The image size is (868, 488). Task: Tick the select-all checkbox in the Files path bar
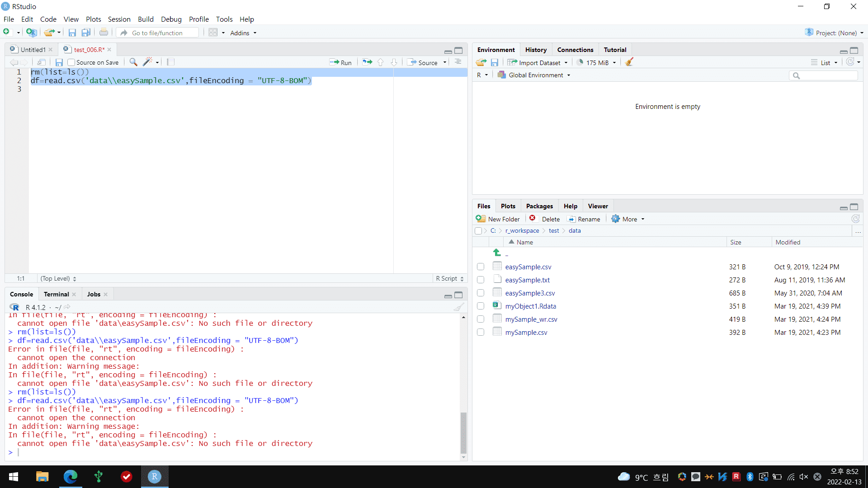pos(478,231)
